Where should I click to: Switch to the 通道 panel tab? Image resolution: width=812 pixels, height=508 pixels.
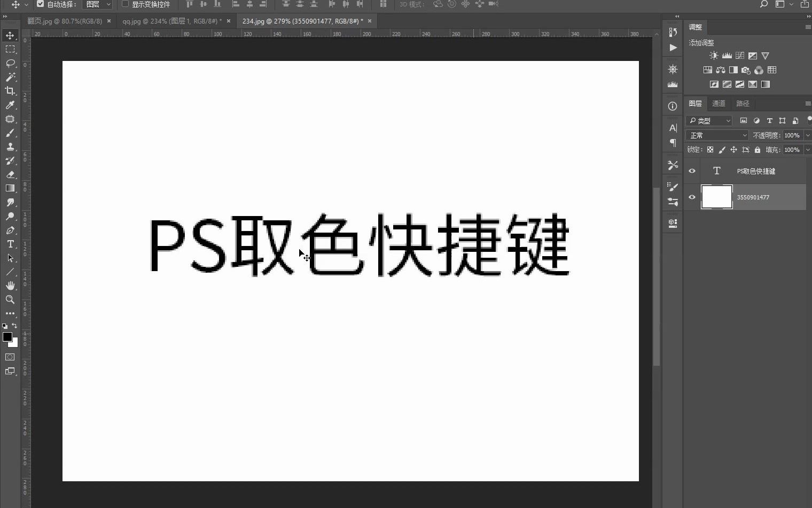point(719,103)
